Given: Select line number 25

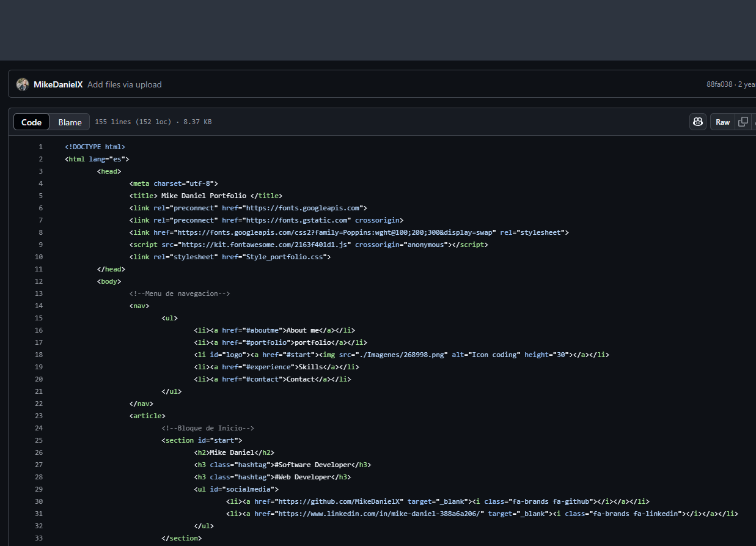Looking at the screenshot, I should pos(39,440).
